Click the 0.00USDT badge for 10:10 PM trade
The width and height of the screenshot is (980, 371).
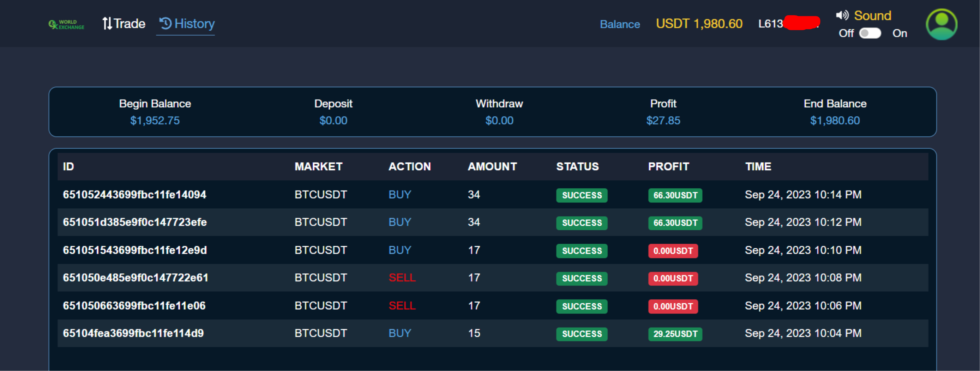pyautogui.click(x=673, y=251)
